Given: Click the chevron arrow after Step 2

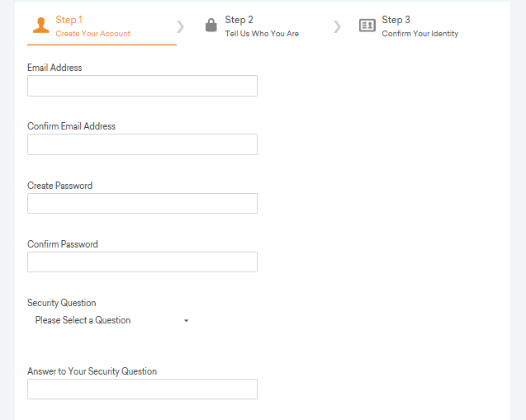Looking at the screenshot, I should coord(337,26).
